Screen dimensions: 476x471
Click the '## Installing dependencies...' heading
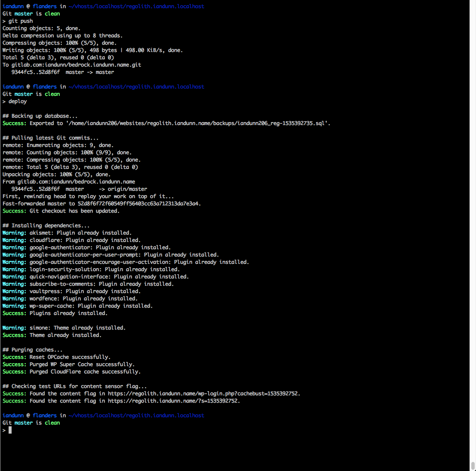pos(46,226)
